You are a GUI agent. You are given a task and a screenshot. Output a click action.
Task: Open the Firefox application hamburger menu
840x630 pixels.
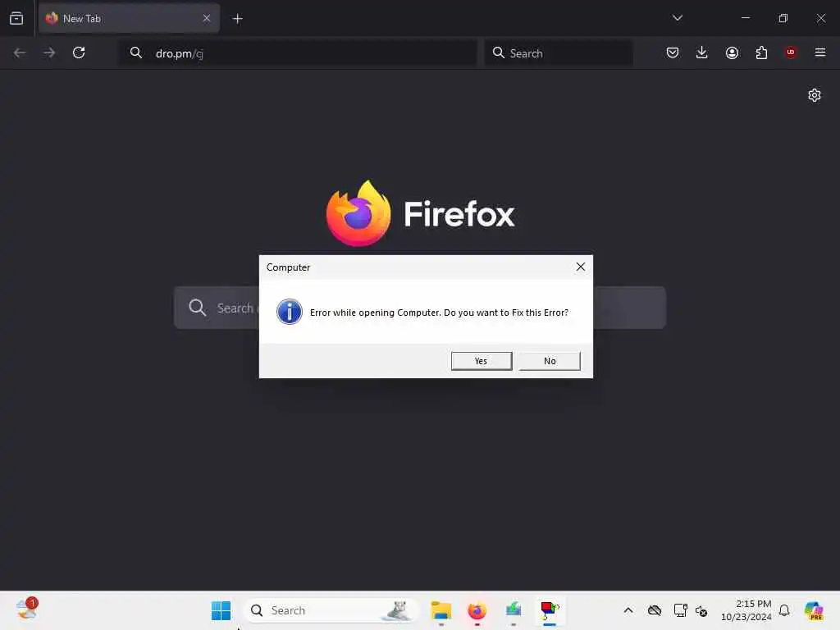(x=820, y=52)
